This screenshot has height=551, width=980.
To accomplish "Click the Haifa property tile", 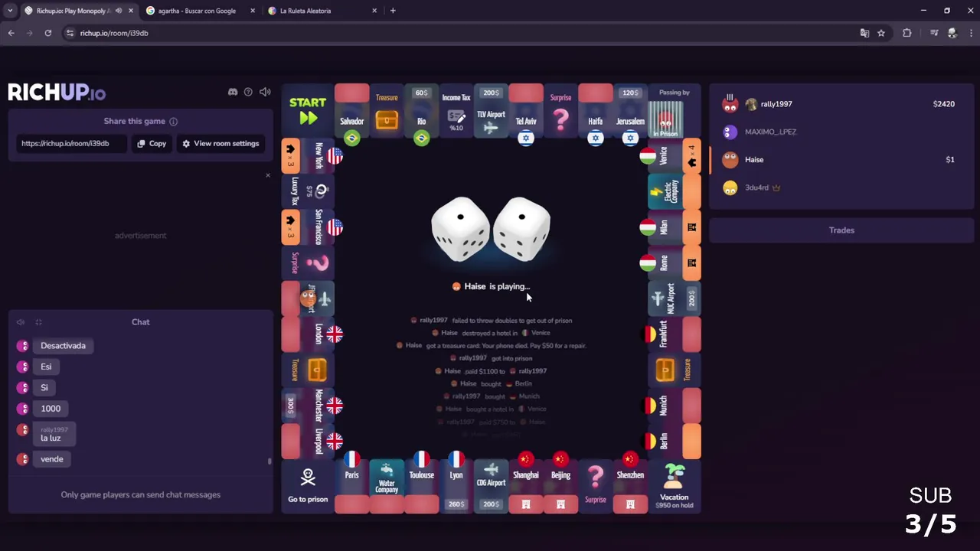I will click(x=595, y=111).
